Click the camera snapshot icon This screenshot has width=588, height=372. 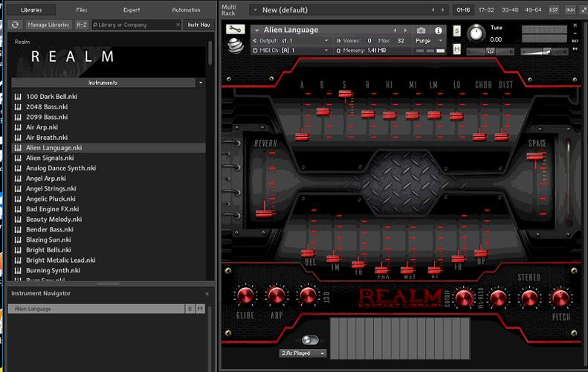[421, 31]
